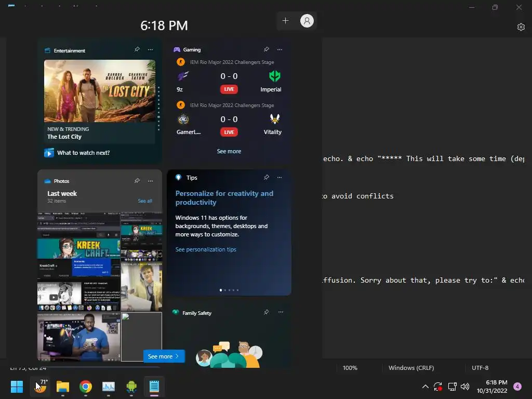Open the Android taskbar app
The width and height of the screenshot is (532, 399).
[x=131, y=387]
